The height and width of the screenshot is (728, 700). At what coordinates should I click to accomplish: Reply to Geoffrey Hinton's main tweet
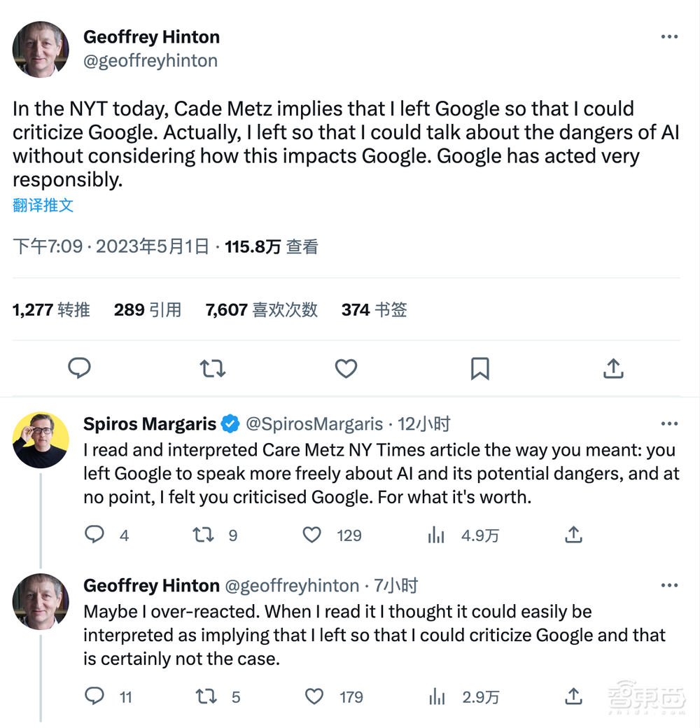click(x=79, y=368)
